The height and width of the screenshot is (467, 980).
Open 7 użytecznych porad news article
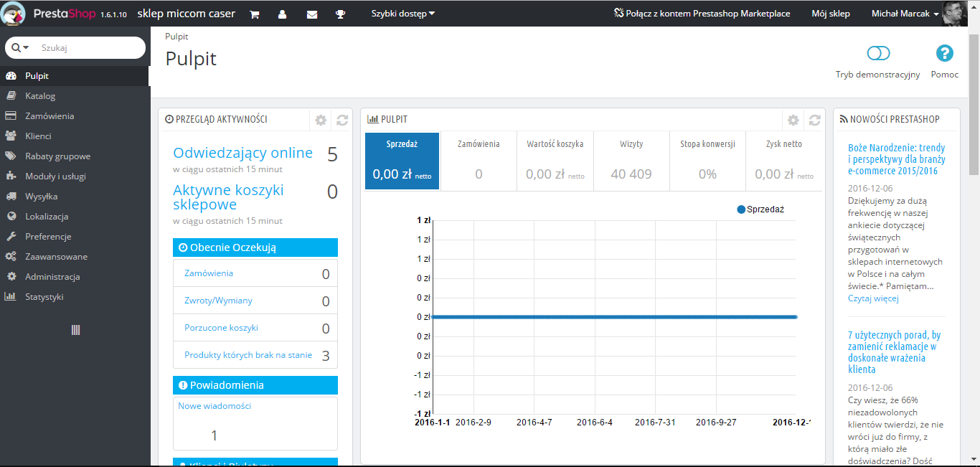(x=895, y=352)
